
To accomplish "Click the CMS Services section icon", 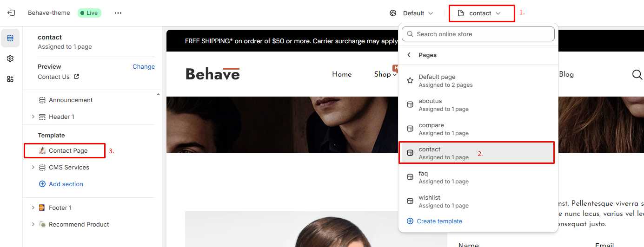I will click(x=42, y=168).
